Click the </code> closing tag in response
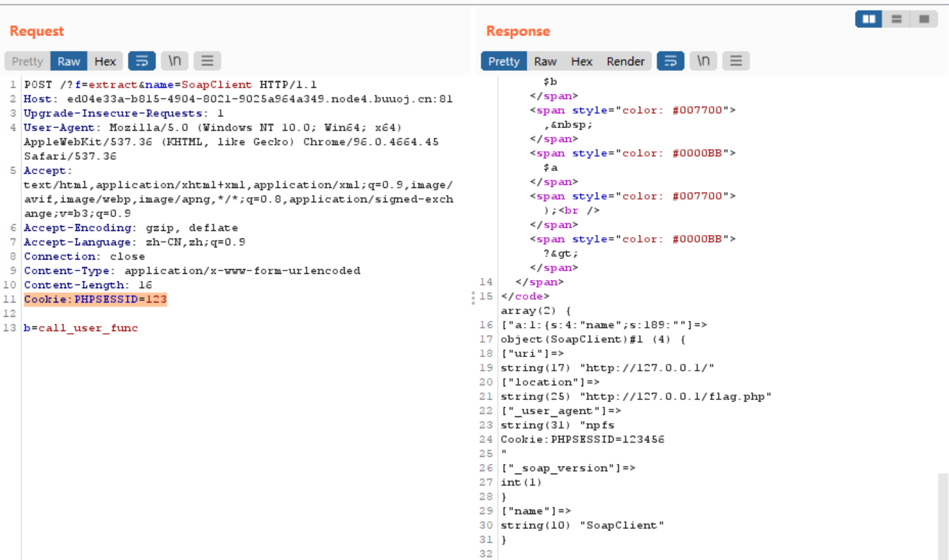The height and width of the screenshot is (560, 949). click(x=525, y=296)
